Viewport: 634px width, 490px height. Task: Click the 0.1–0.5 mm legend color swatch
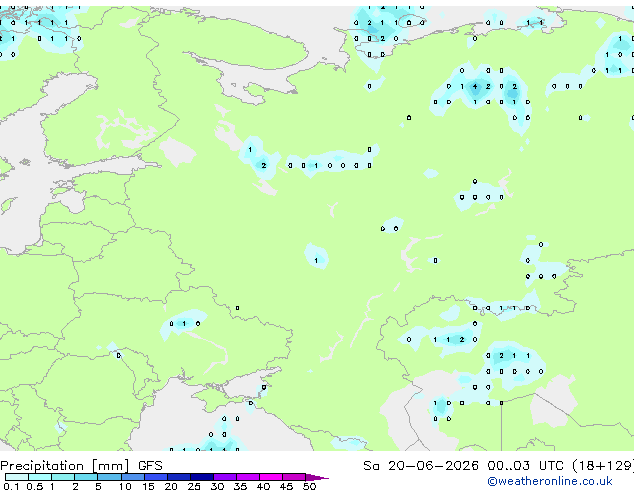coord(17,477)
